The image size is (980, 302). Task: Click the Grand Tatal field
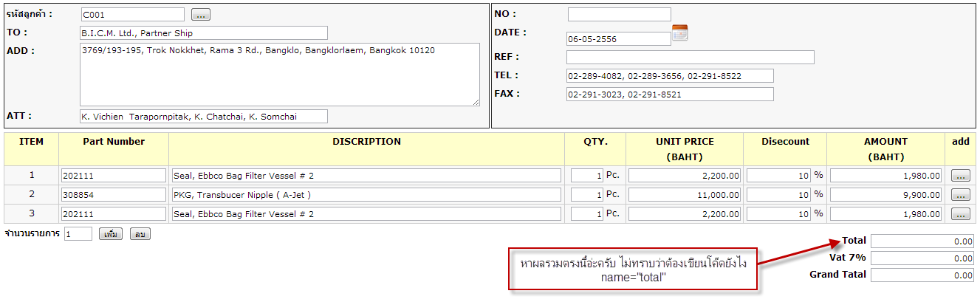[x=922, y=275]
